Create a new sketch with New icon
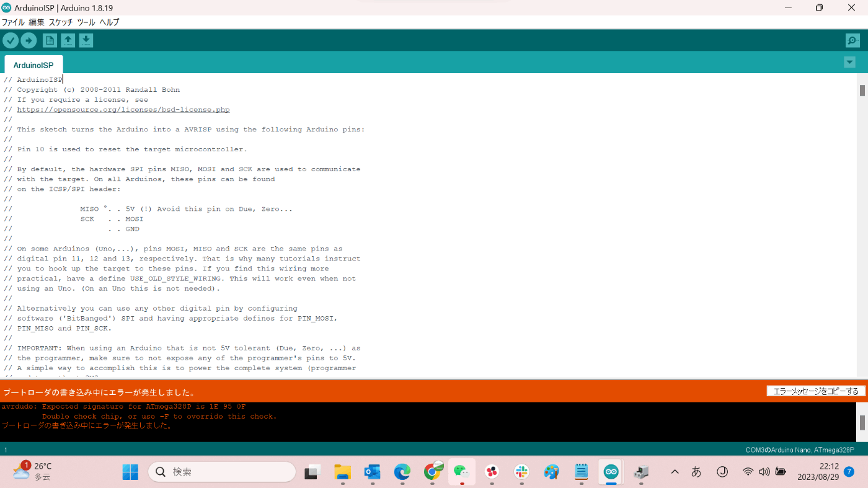The width and height of the screenshot is (868, 488). [50, 40]
